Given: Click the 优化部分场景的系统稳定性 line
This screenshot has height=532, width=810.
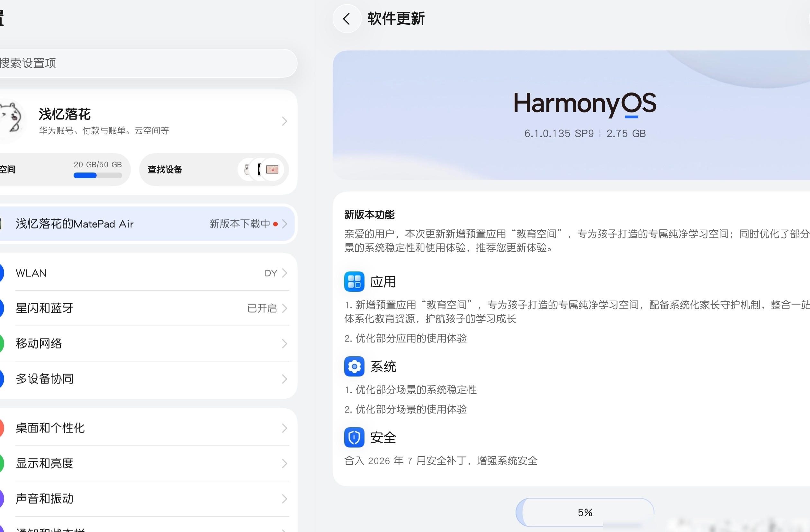Looking at the screenshot, I should coord(410,389).
